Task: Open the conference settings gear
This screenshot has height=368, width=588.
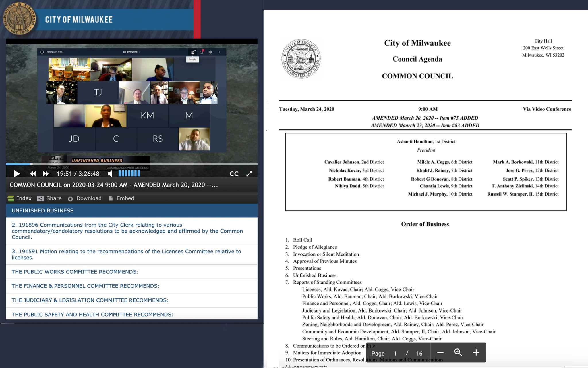Action: point(210,52)
